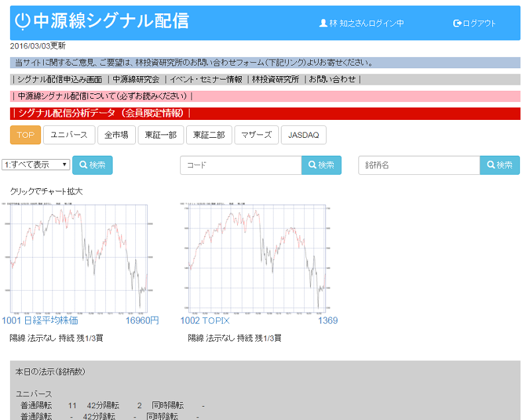530x420 pixels.
Task: Click the user icon beside login name
Action: pos(323,23)
